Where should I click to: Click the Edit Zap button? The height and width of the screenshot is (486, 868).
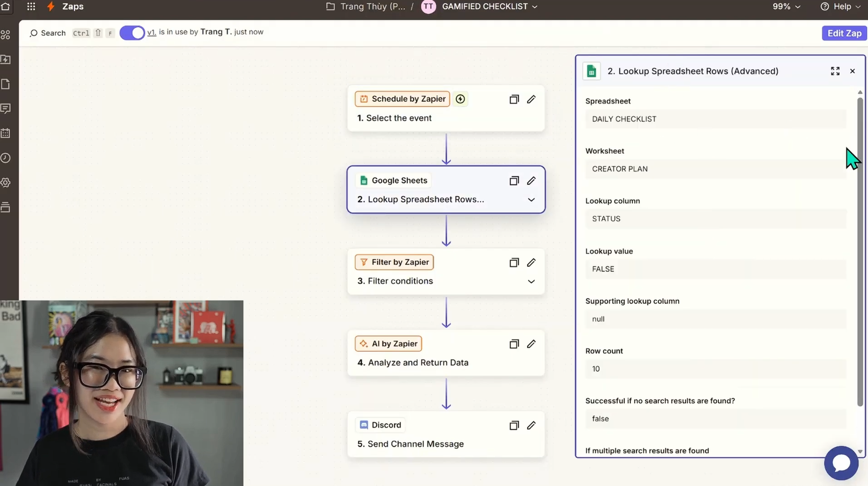[x=844, y=33]
